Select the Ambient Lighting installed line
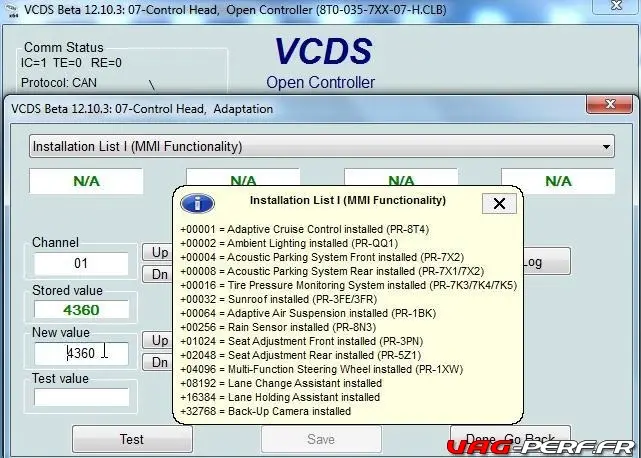The image size is (641, 458). pos(289,243)
